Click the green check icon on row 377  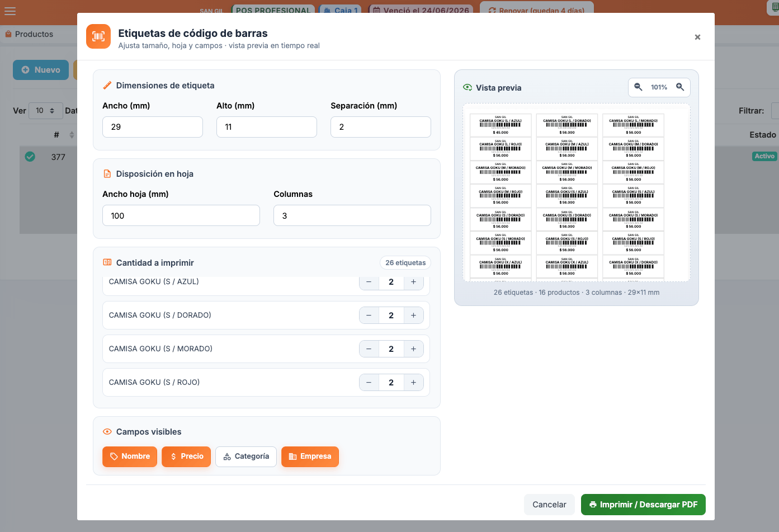coord(30,157)
